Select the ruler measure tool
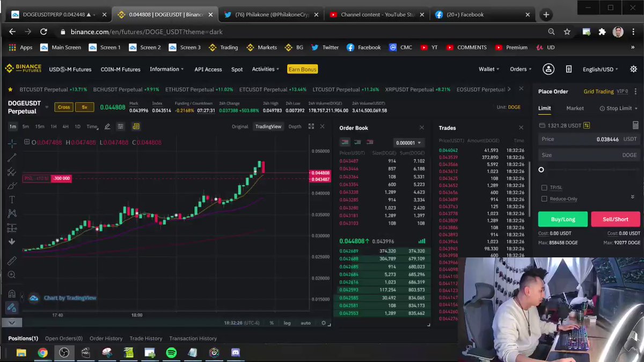644x362 pixels. tap(12, 261)
